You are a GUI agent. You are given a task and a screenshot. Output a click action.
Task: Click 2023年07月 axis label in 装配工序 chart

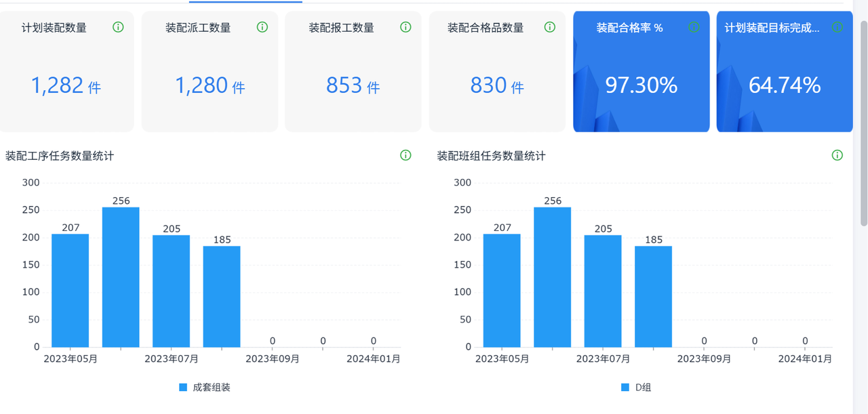[172, 359]
